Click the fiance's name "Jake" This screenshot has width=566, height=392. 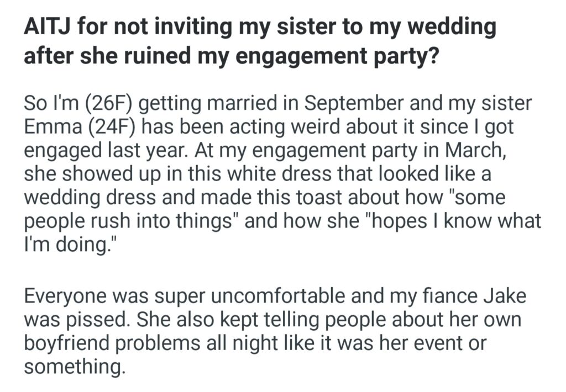tap(508, 295)
